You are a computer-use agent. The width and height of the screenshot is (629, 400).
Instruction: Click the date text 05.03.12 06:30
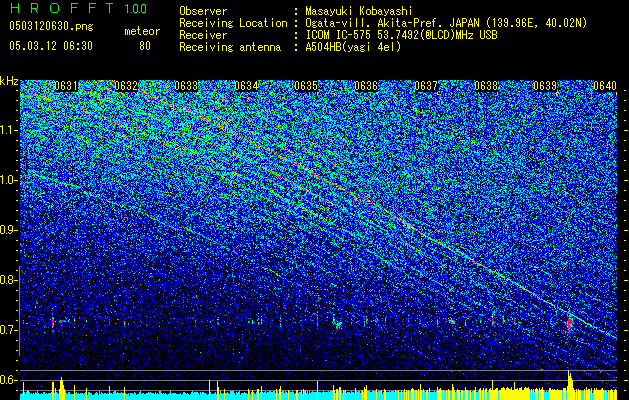(51, 46)
